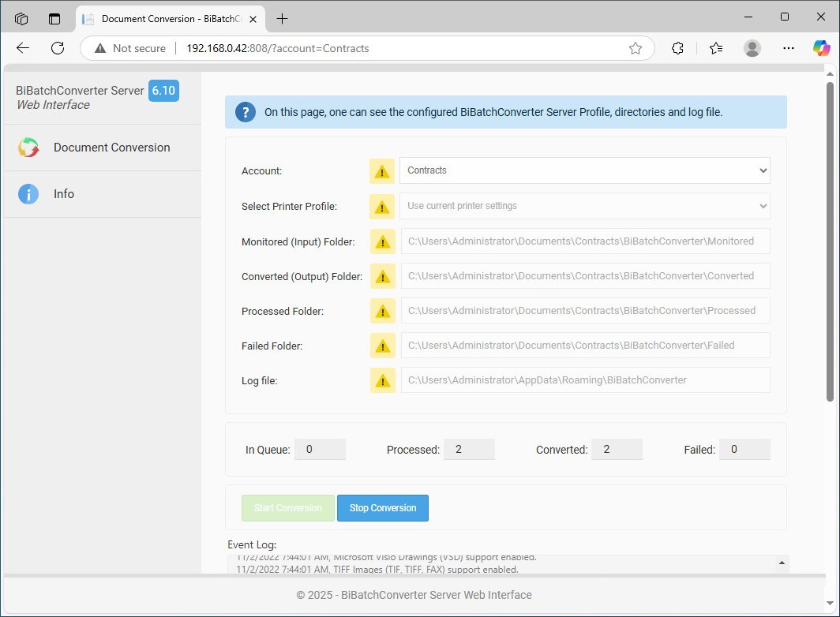This screenshot has width=840, height=617.
Task: Open the browser profile avatar
Action: [x=752, y=48]
